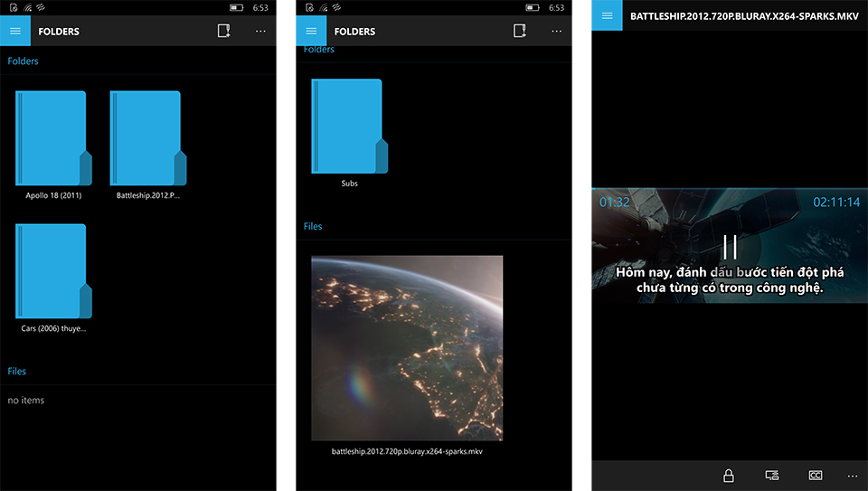Lock the player screen controls
This screenshot has height=491, width=868.
(x=729, y=476)
